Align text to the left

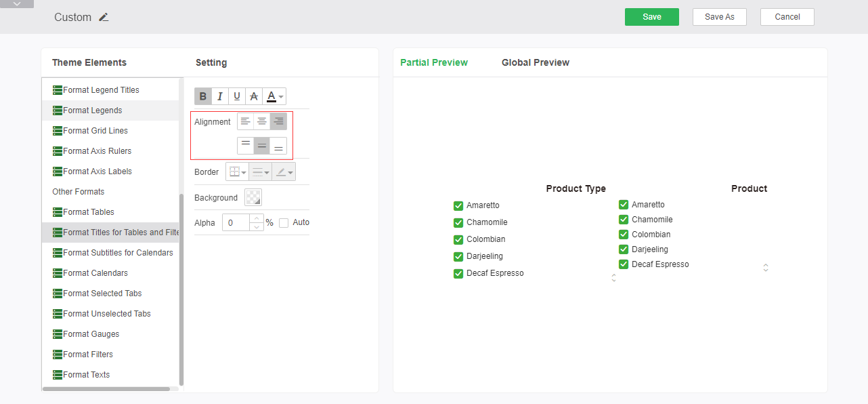[x=245, y=121]
